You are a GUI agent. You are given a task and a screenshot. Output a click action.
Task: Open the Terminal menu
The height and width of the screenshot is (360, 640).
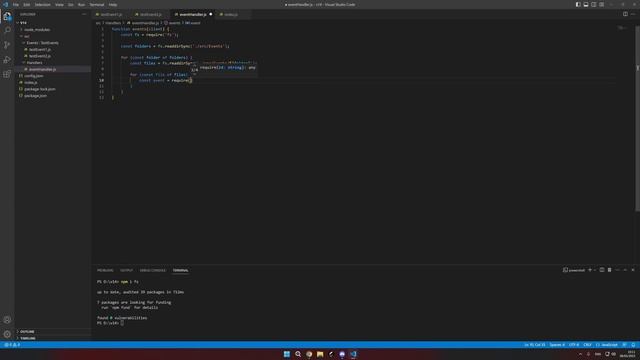click(97, 4)
